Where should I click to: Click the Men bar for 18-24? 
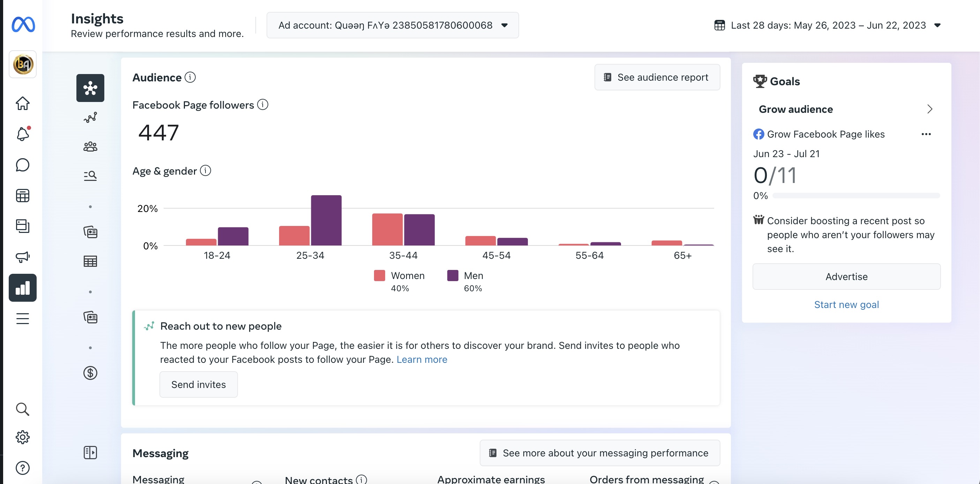click(x=233, y=236)
